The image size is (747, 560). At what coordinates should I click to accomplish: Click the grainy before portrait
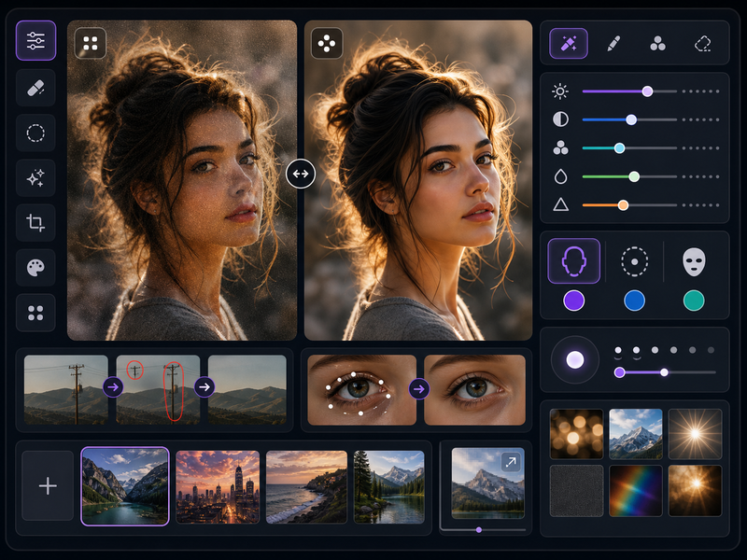pyautogui.click(x=182, y=180)
